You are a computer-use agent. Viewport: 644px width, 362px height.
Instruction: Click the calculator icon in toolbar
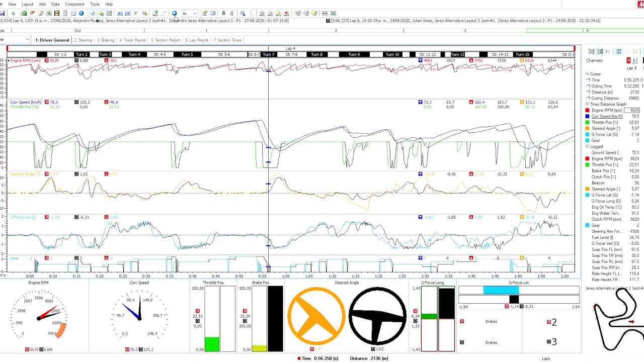click(x=65, y=13)
